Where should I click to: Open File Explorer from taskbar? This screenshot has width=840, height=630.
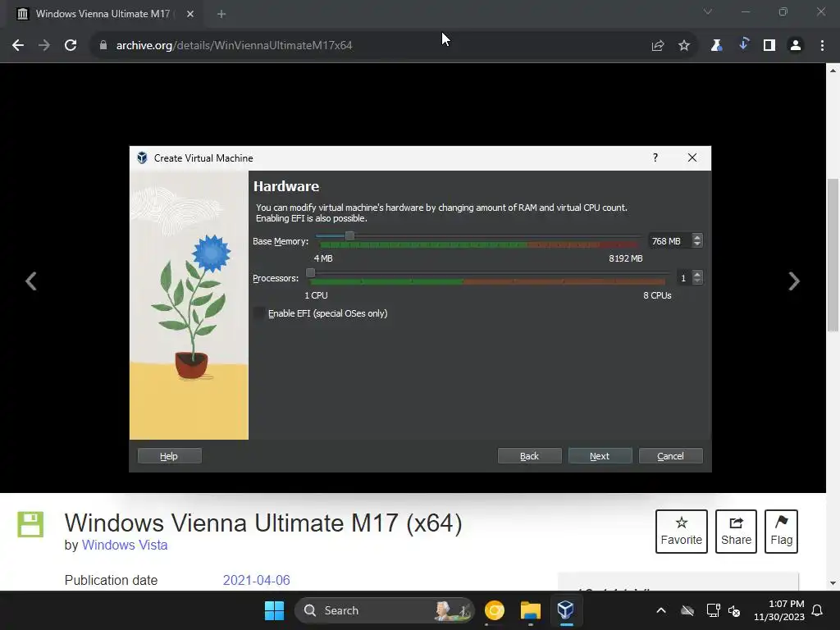(531, 610)
